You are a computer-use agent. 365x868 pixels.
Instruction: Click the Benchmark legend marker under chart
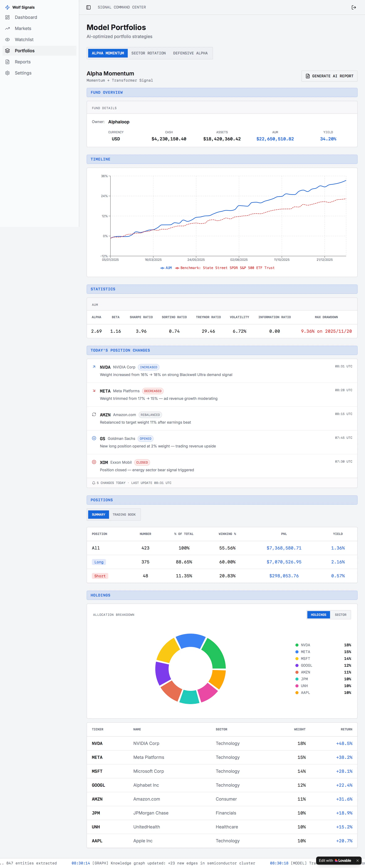point(177,268)
